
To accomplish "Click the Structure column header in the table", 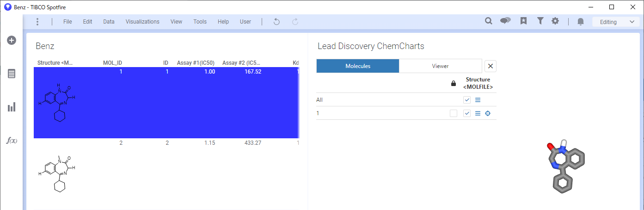I will (55, 62).
